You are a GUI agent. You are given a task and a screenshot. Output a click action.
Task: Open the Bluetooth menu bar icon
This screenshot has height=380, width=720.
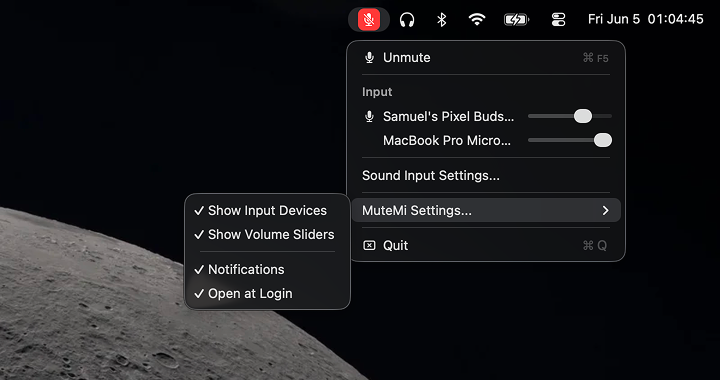[x=441, y=20]
